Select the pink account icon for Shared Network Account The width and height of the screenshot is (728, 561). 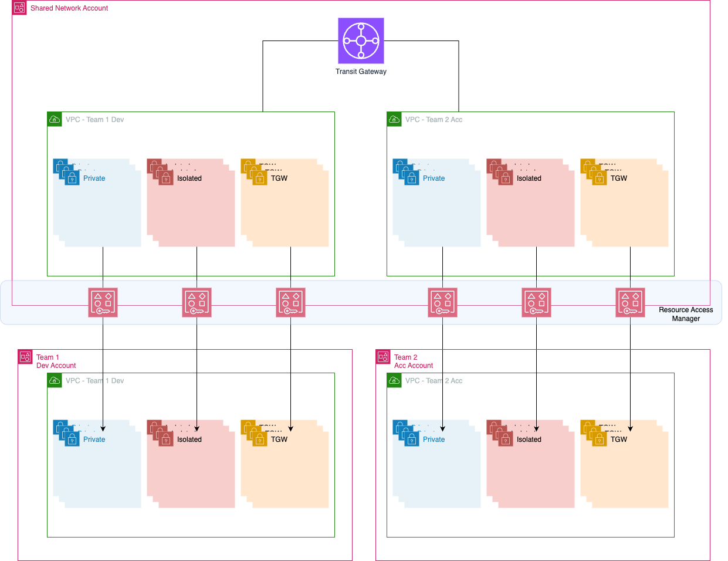coord(19,8)
